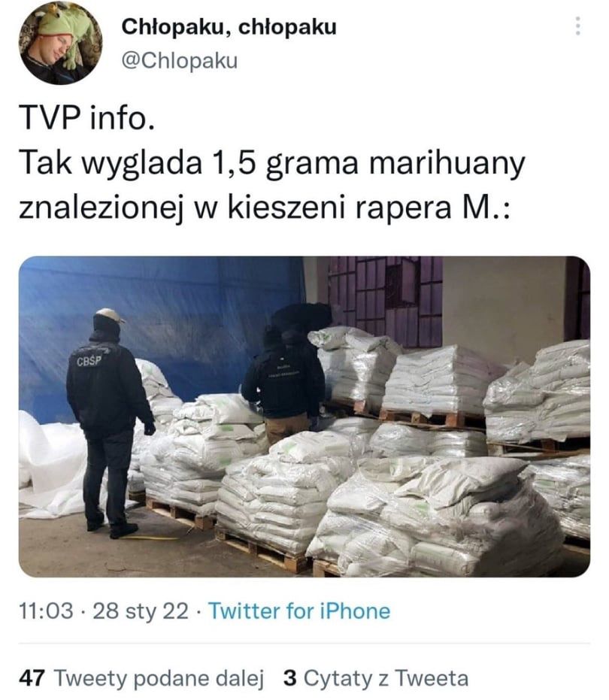Click the number 3 quote count
The image size is (609, 700).
pyautogui.click(x=290, y=678)
